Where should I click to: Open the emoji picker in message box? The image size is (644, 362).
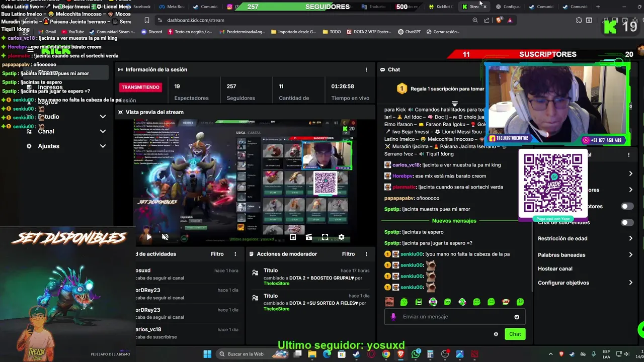click(517, 317)
